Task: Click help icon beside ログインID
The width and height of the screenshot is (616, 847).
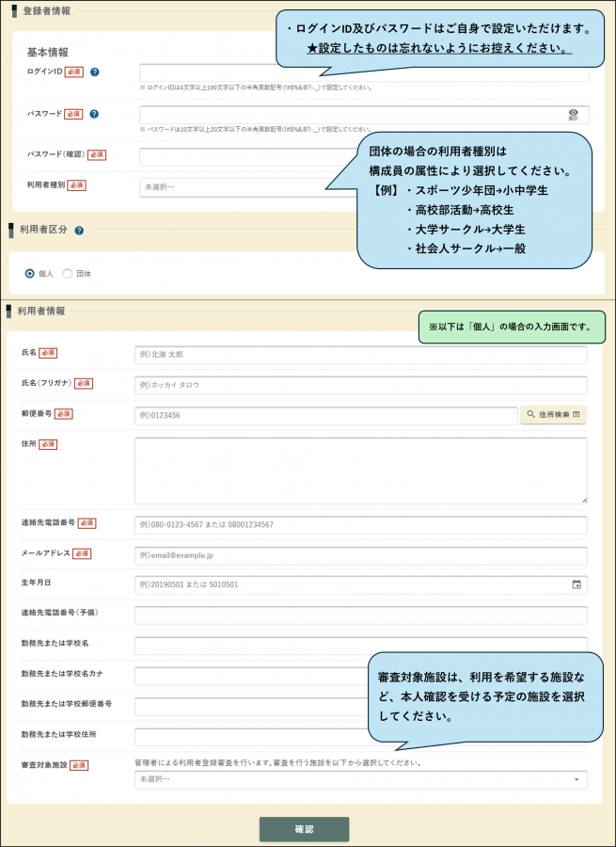Action: 94,72
